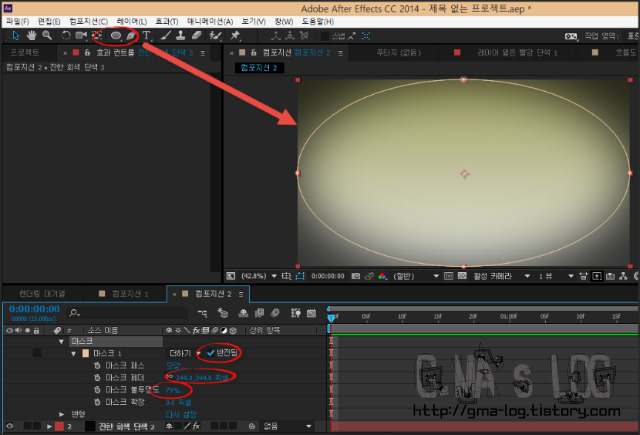Toggle stopwatch for Mask Opacity
Viewport: 640px width, 435px height.
(x=97, y=390)
